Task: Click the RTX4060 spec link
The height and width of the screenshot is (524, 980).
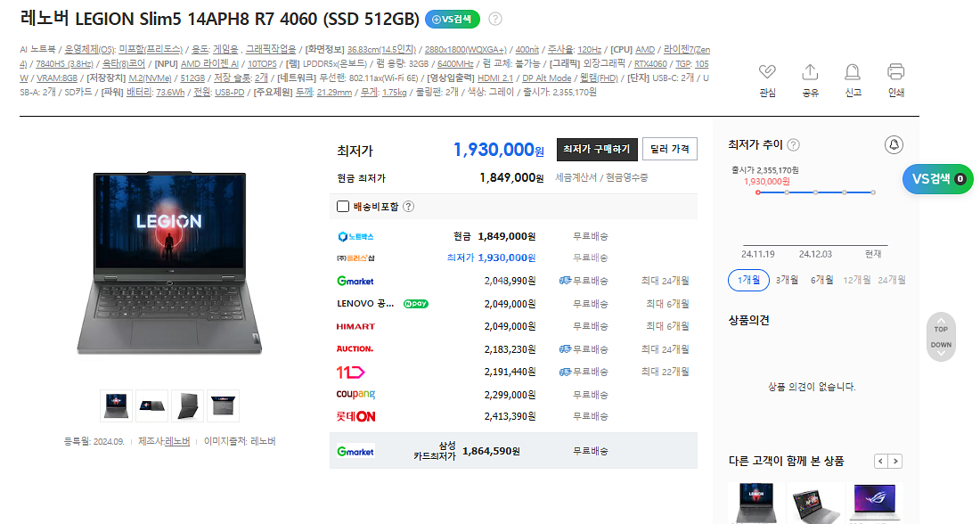Action: (650, 64)
